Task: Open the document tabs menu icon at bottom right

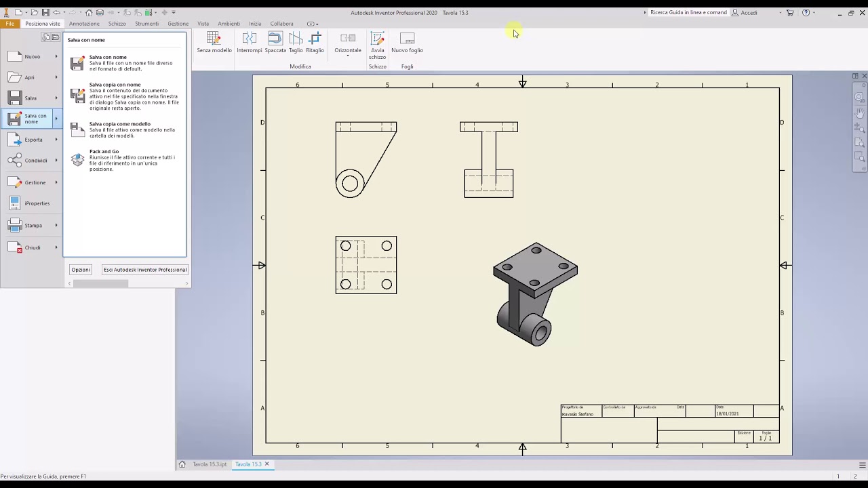Action: point(862,465)
